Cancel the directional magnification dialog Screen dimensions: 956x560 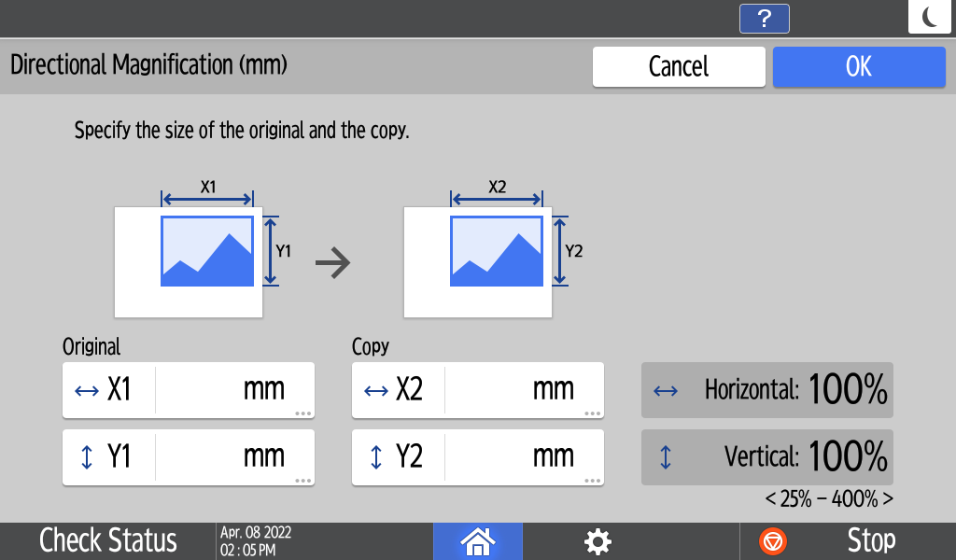pyautogui.click(x=679, y=67)
